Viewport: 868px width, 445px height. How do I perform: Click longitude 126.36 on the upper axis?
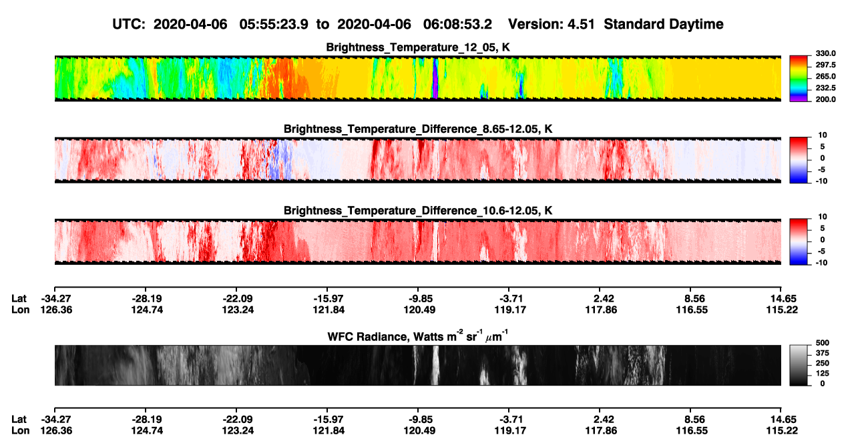tap(57, 310)
